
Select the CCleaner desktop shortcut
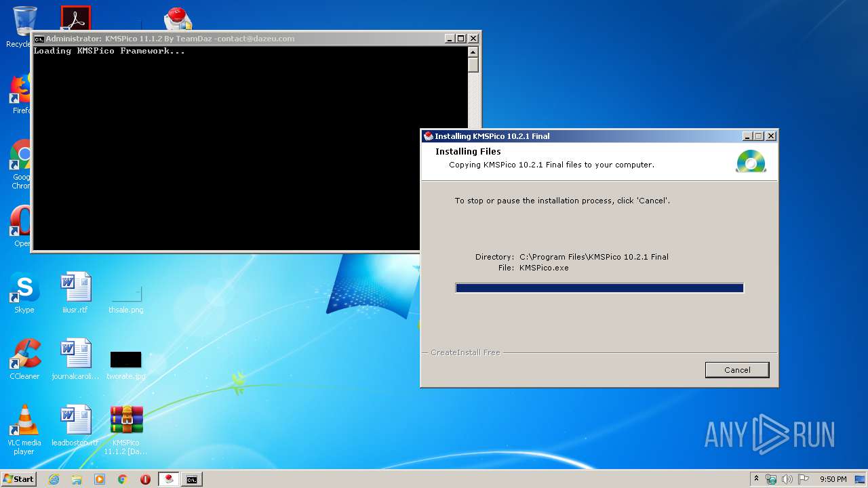click(x=24, y=359)
